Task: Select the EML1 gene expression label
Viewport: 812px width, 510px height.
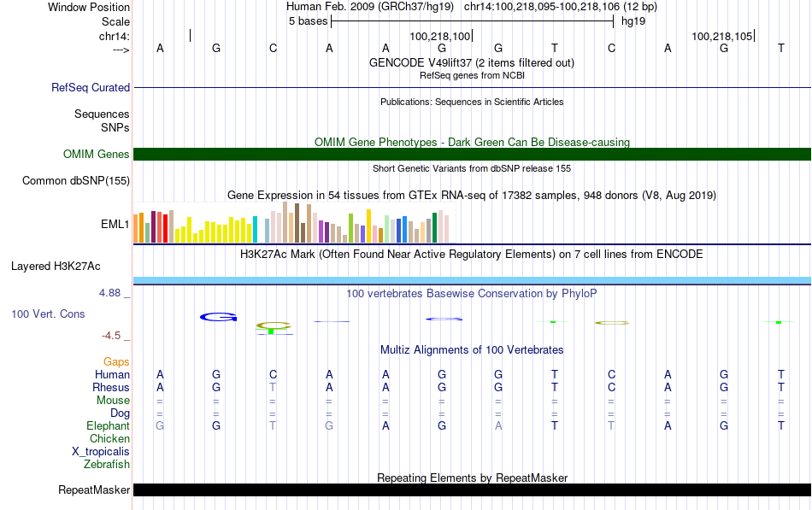Action: [115, 224]
